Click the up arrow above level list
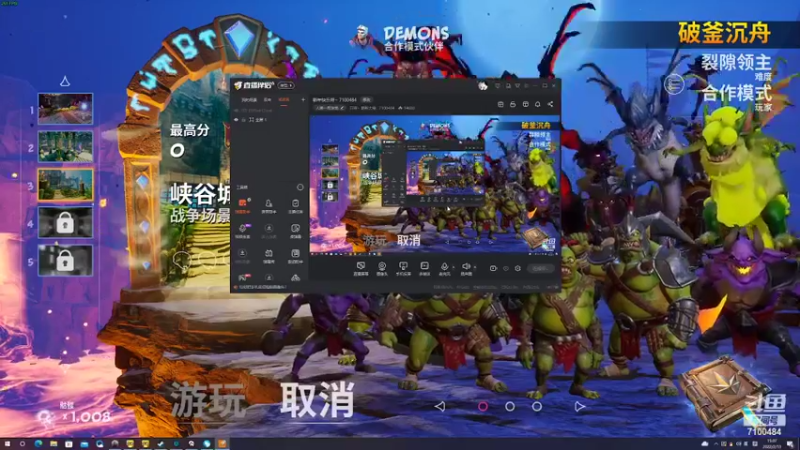Image resolution: width=800 pixels, height=450 pixels. [x=65, y=81]
